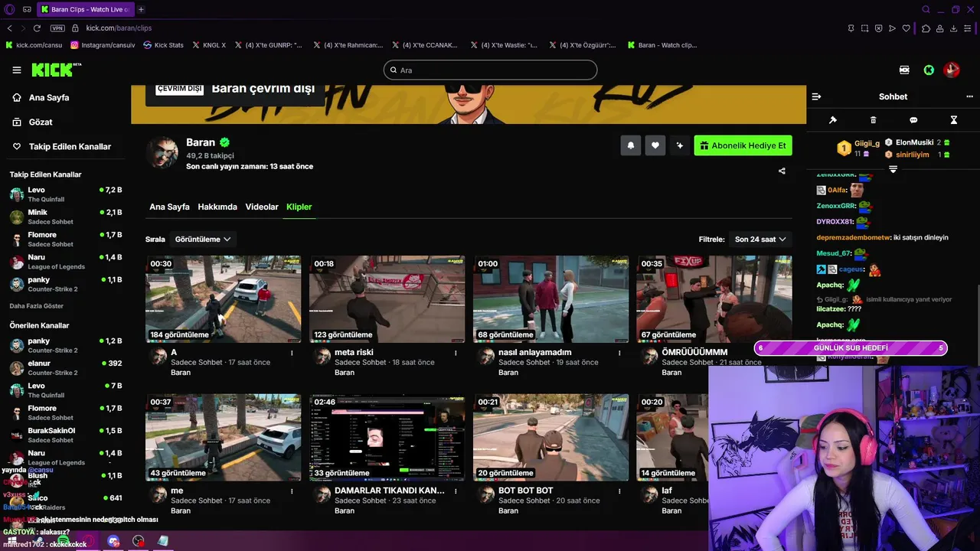Click the ad blocker shield icon
Viewport: 980px width, 551px height.
point(878,28)
